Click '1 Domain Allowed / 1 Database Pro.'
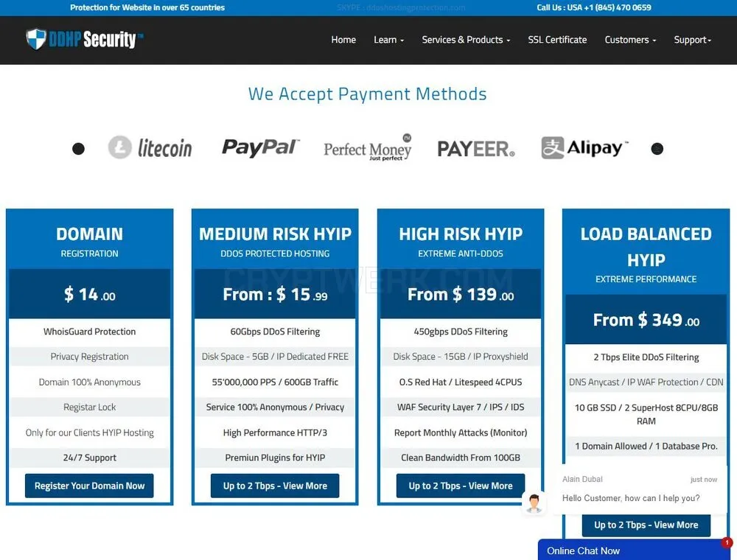 (x=646, y=447)
